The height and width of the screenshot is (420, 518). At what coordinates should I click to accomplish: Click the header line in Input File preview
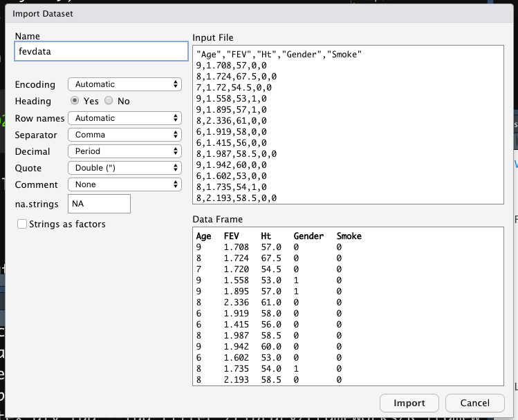point(279,54)
